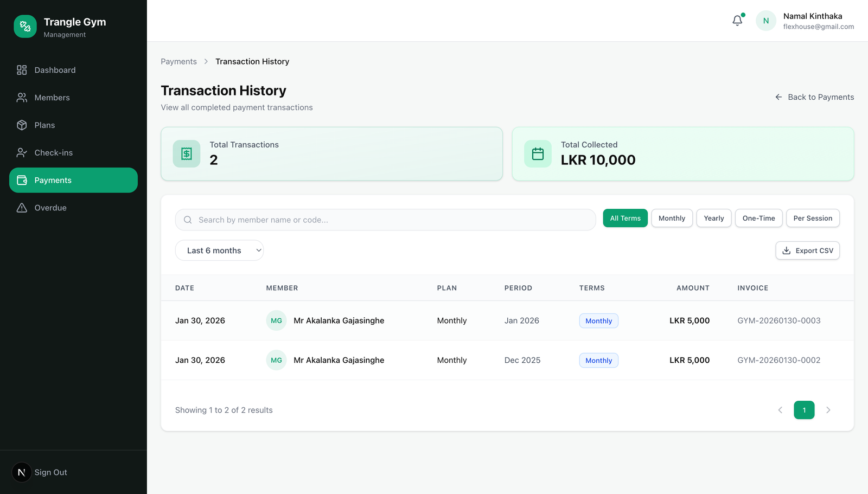Viewport: 868px width, 494px height.
Task: Click flexhouse@gmail.com email text
Action: pos(819,27)
